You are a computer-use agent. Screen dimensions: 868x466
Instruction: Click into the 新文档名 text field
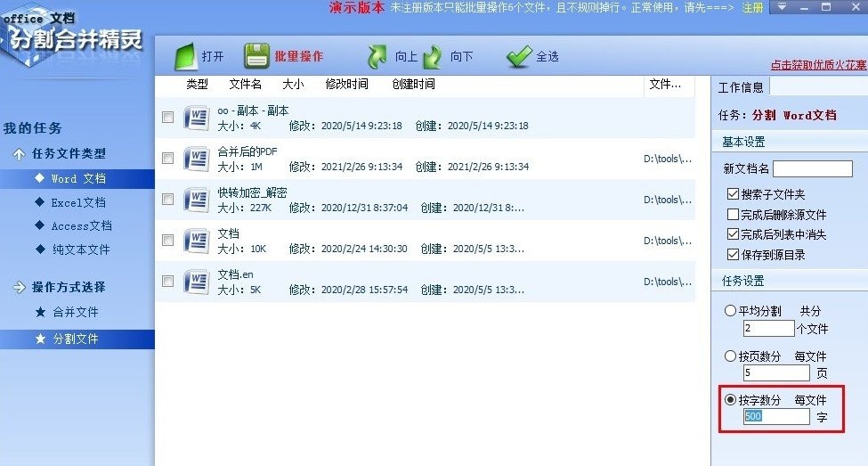click(x=812, y=169)
